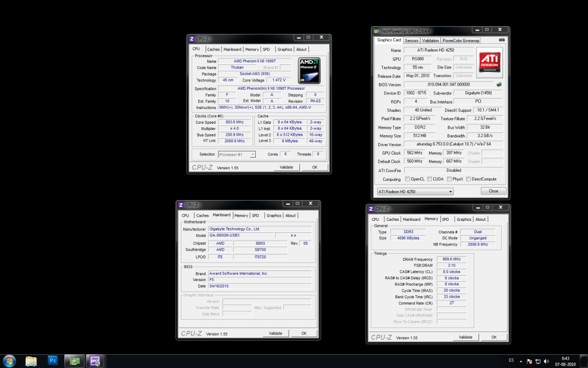Viewport: 588px width, 368px height.
Task: Switch to Graphics tab in the CPU-Z Mainboard window
Action: click(274, 215)
